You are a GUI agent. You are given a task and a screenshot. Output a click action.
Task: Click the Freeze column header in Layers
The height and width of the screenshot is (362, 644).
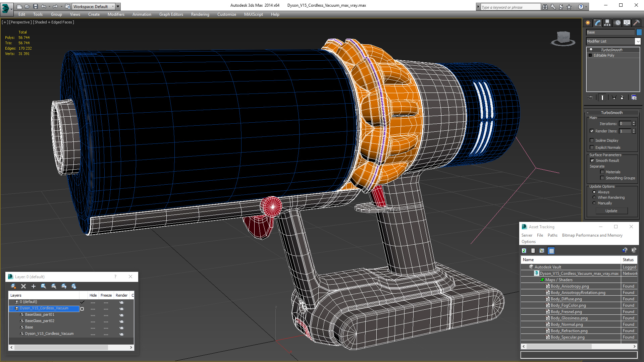[106, 295]
